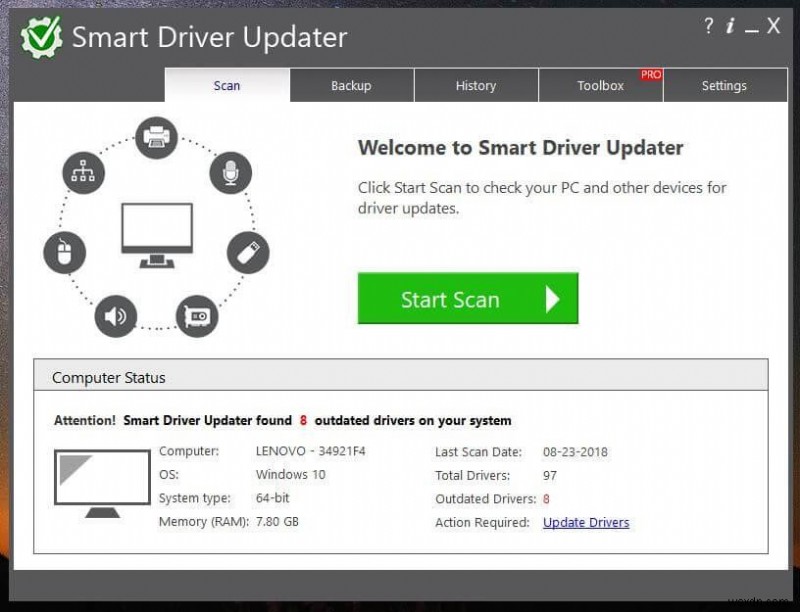Click the 'Attention!' warning label

pos(85,421)
